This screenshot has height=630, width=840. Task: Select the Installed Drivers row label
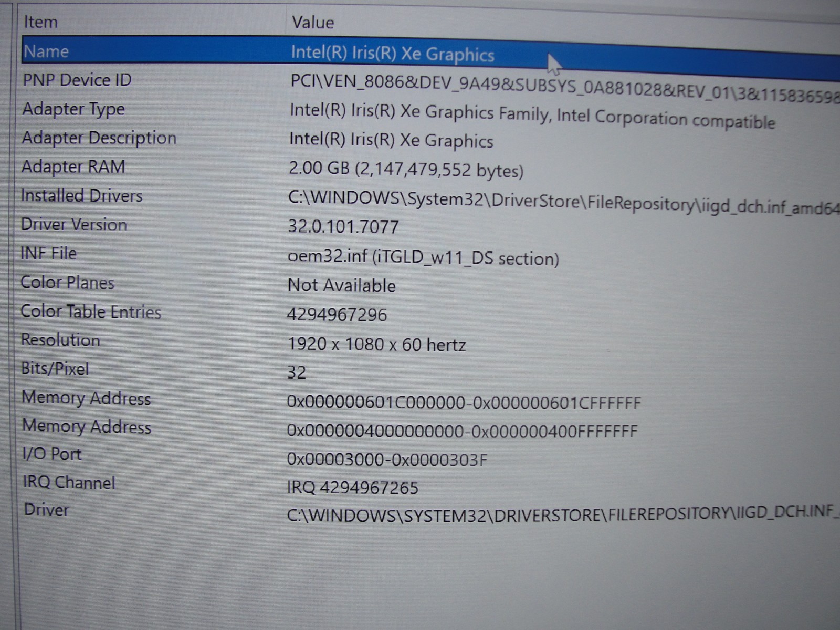(81, 195)
